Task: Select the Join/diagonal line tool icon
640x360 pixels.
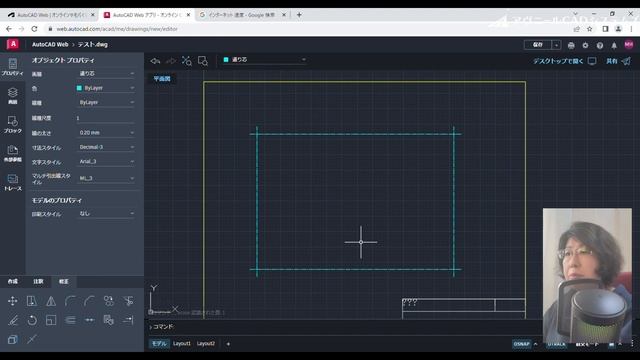Action: pos(31,339)
